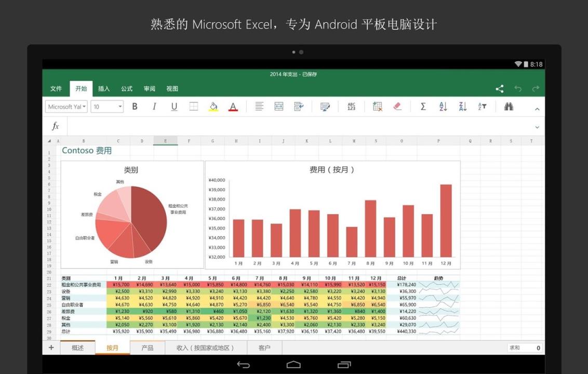
Task: Toggle bold formatting
Action: (x=135, y=106)
